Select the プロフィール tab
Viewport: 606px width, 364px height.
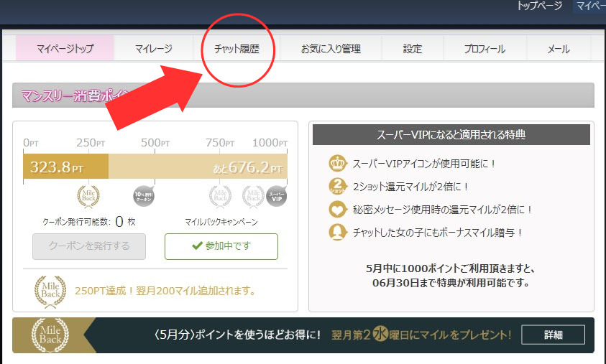[x=485, y=49]
